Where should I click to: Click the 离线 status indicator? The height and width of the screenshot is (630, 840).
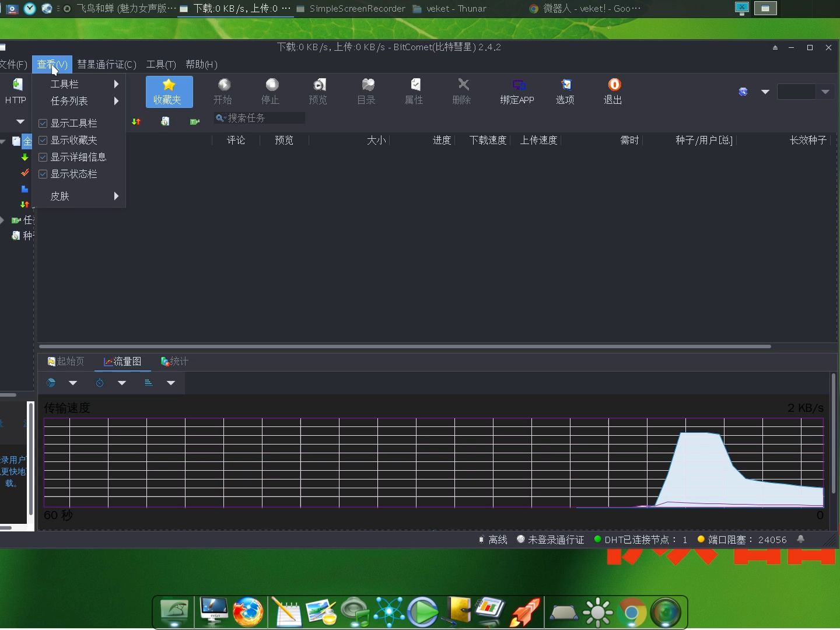pyautogui.click(x=493, y=540)
